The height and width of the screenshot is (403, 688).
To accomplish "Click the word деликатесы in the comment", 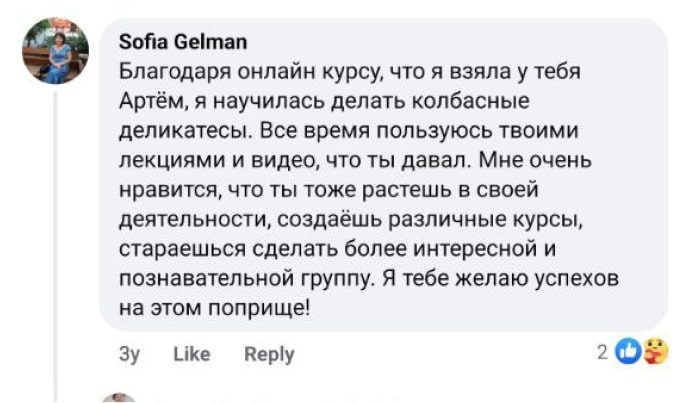I will 176,131.
